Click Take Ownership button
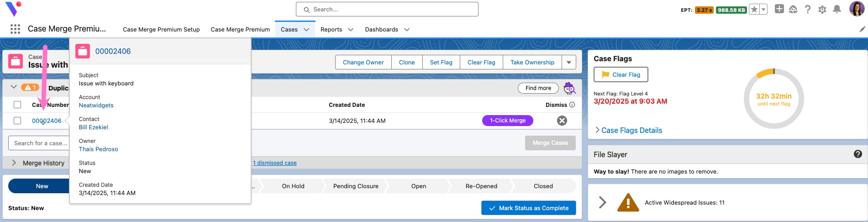 tap(532, 62)
